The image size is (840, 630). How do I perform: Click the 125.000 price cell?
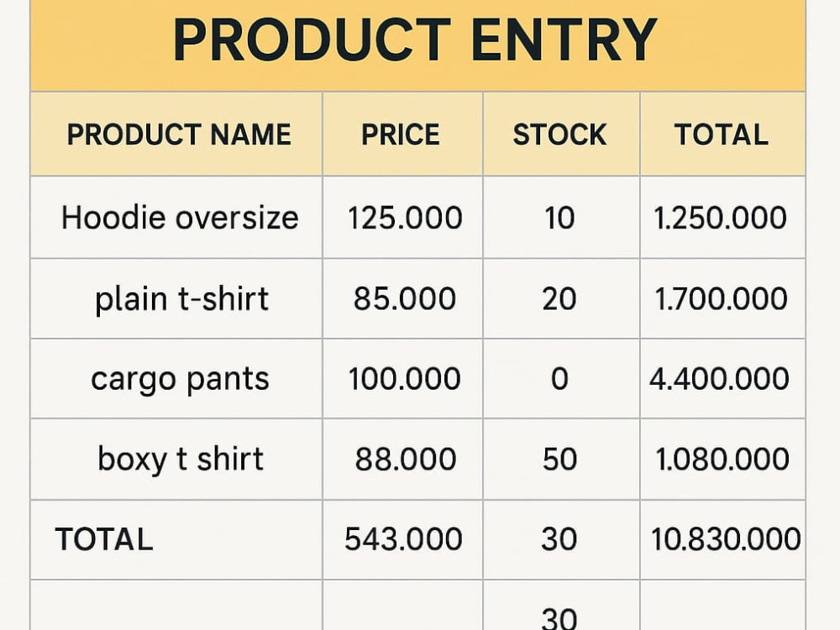tap(402, 218)
